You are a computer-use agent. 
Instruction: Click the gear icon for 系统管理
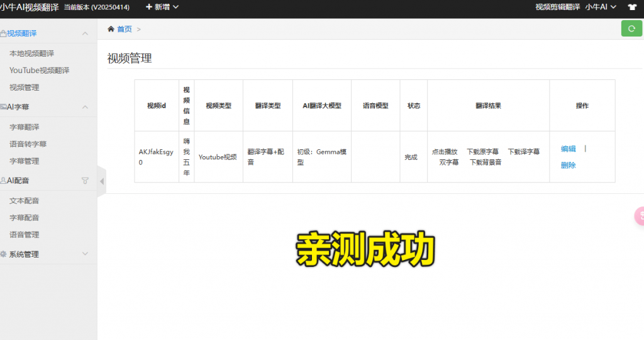click(x=4, y=254)
